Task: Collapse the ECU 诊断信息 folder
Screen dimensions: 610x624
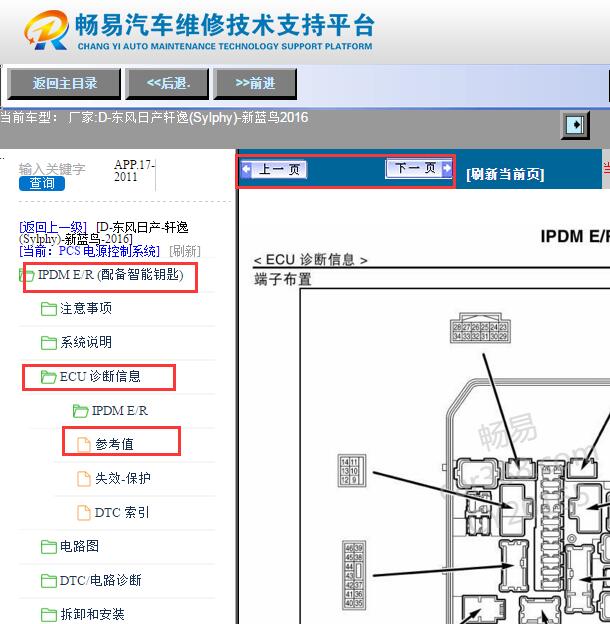Action: pyautogui.click(x=100, y=376)
